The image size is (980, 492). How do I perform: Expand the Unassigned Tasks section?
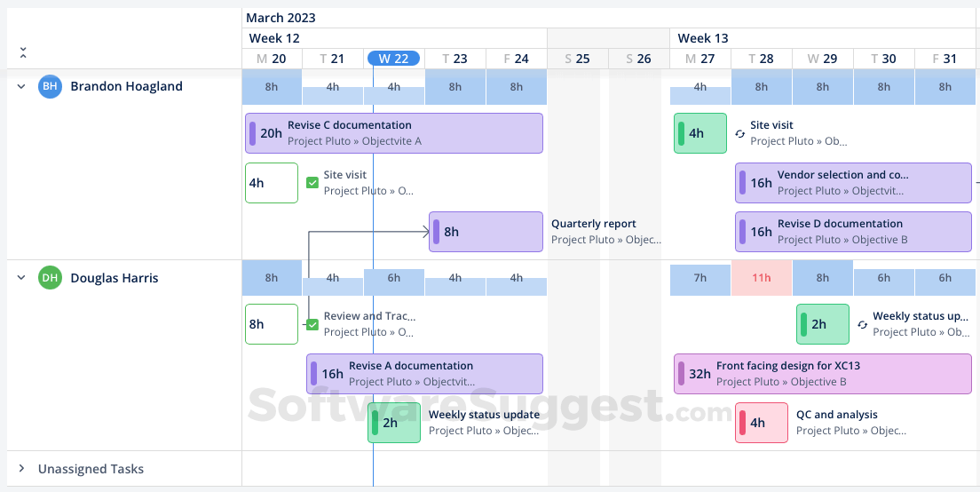point(21,469)
